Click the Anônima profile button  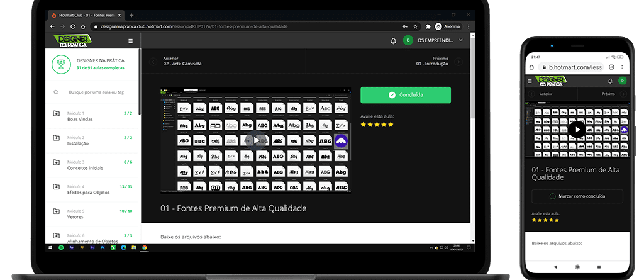point(448,26)
